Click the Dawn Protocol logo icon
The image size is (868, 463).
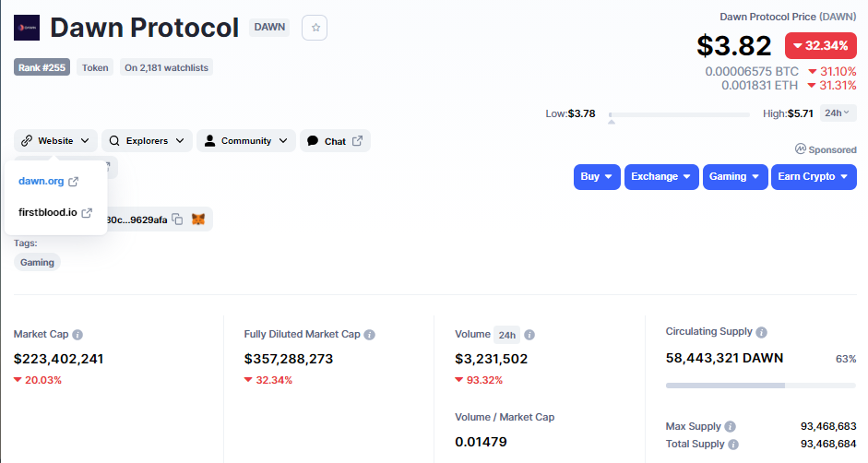click(x=27, y=28)
